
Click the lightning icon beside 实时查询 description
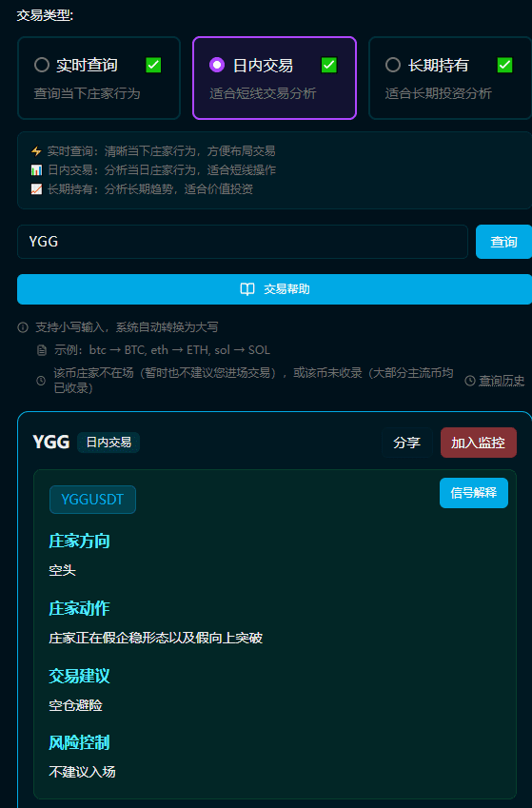tap(36, 151)
